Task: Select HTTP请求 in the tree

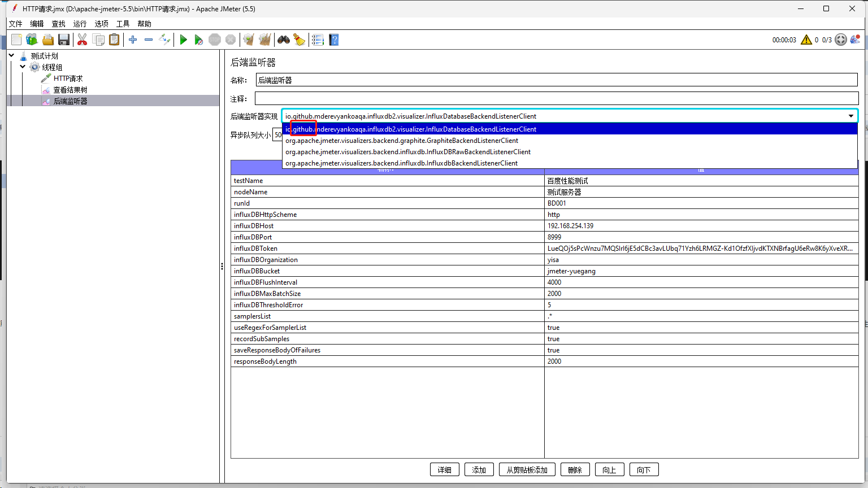Action: point(68,79)
